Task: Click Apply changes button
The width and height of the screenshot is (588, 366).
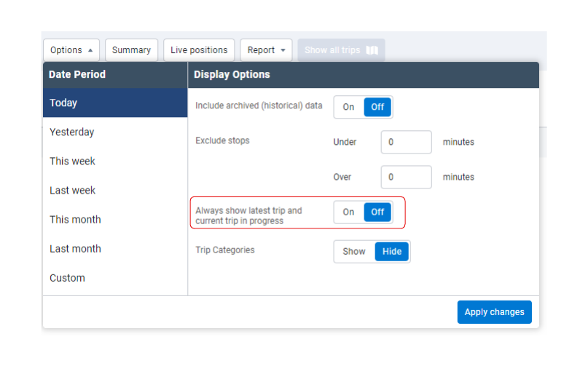Action: 494,311
